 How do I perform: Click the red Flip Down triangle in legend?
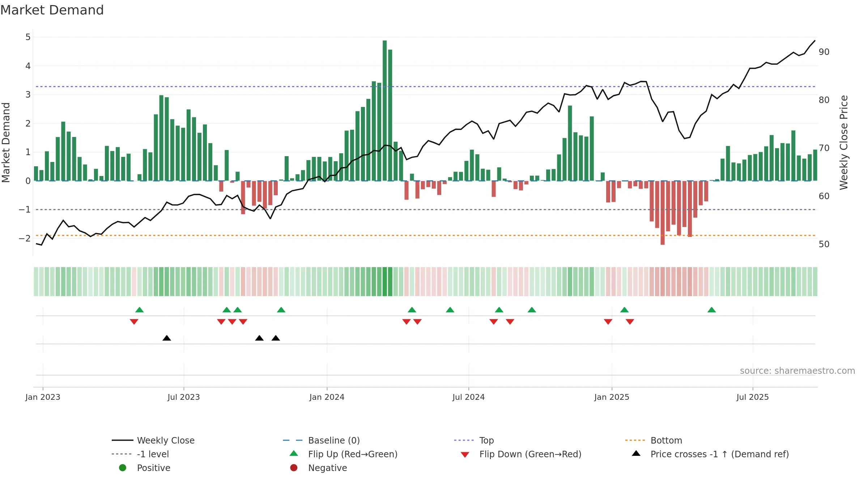465,455
